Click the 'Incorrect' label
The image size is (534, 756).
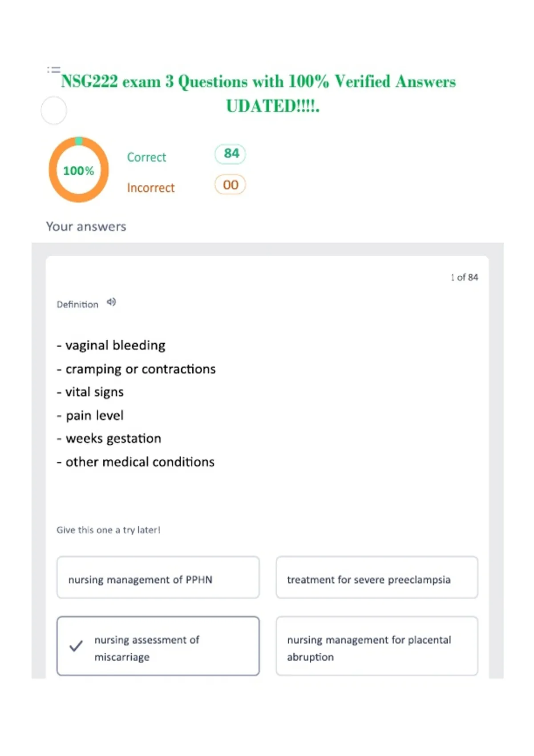pos(151,188)
